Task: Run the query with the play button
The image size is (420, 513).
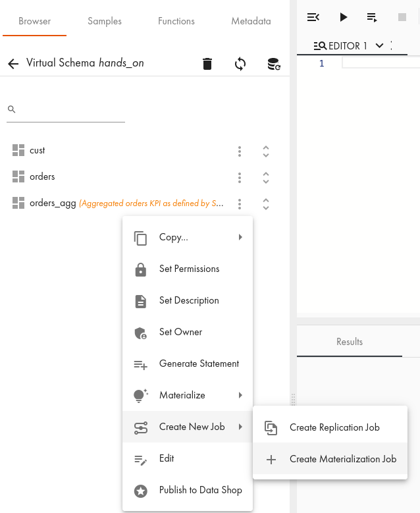Action: click(x=343, y=17)
